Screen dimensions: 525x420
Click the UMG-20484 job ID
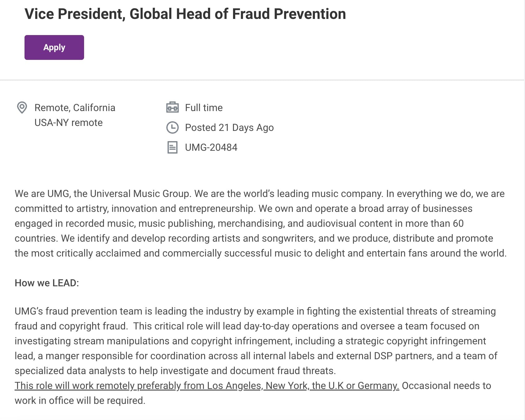point(211,147)
